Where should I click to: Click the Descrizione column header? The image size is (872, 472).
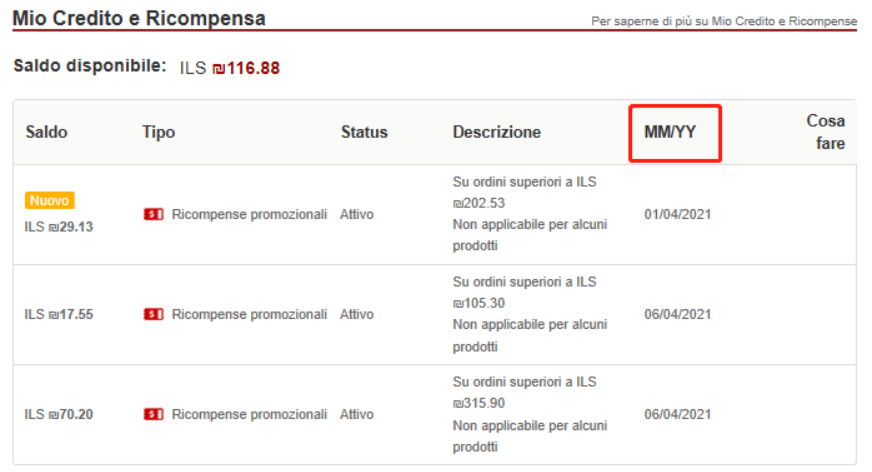tap(496, 132)
